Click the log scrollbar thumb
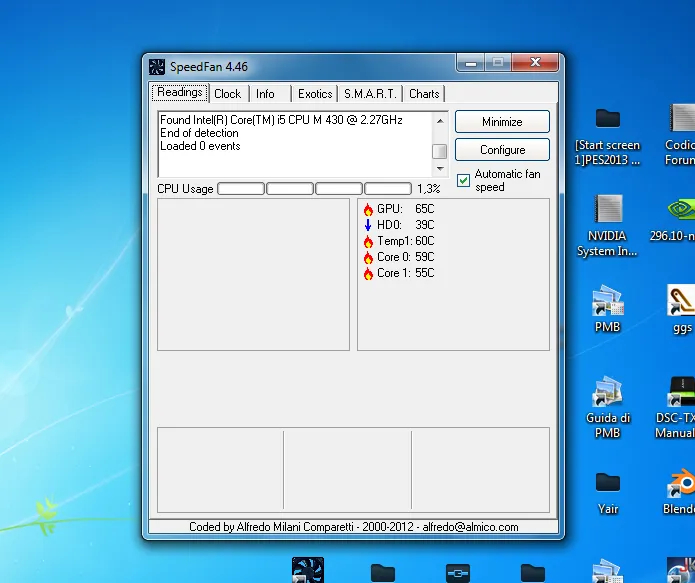The width and height of the screenshot is (695, 583). click(440, 151)
